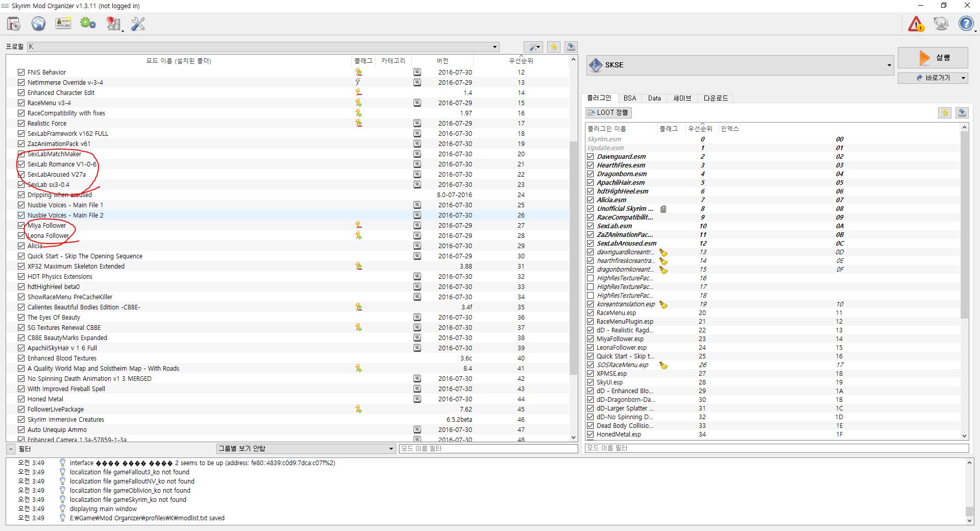Click the red warning problems icon
980x531 pixels.
coord(916,23)
